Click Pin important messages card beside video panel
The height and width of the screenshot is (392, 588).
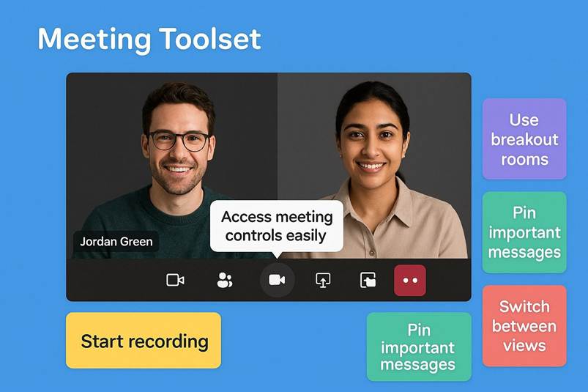[524, 232]
